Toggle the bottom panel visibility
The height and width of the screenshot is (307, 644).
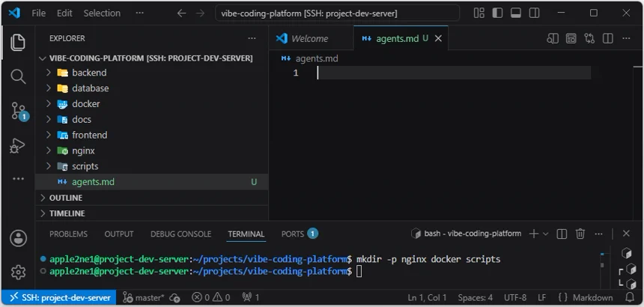coord(516,13)
